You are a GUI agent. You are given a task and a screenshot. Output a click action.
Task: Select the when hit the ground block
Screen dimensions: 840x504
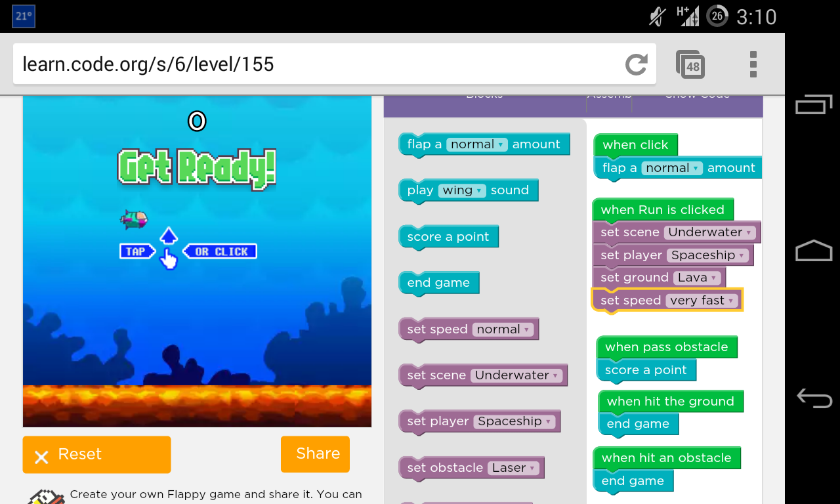coord(671,402)
